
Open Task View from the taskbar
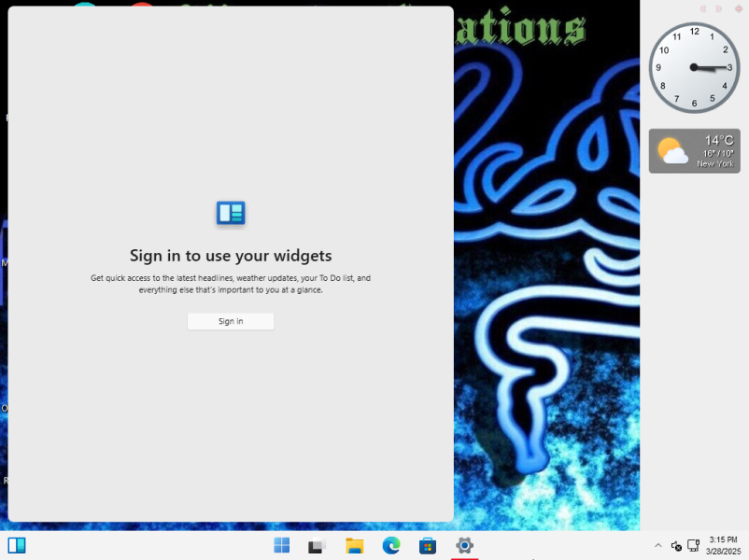[318, 545]
